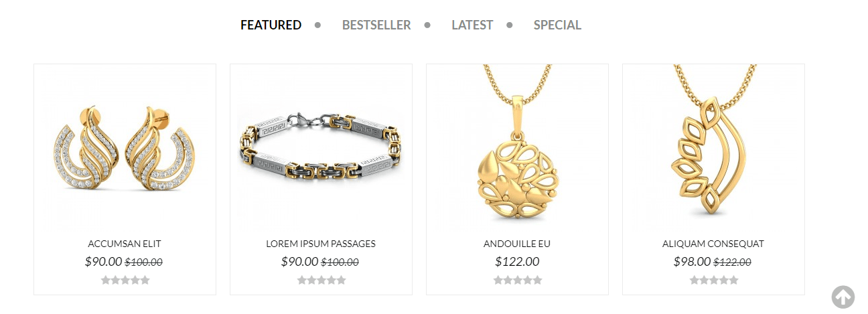Select the Latest tab
The width and height of the screenshot is (868, 314).
472,25
